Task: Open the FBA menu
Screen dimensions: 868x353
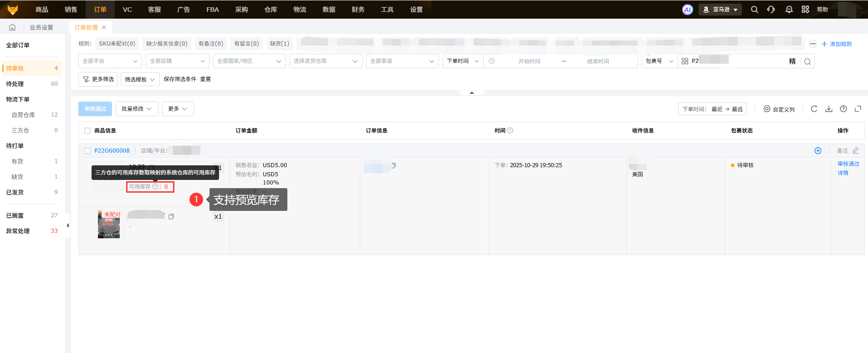Action: 212,10
